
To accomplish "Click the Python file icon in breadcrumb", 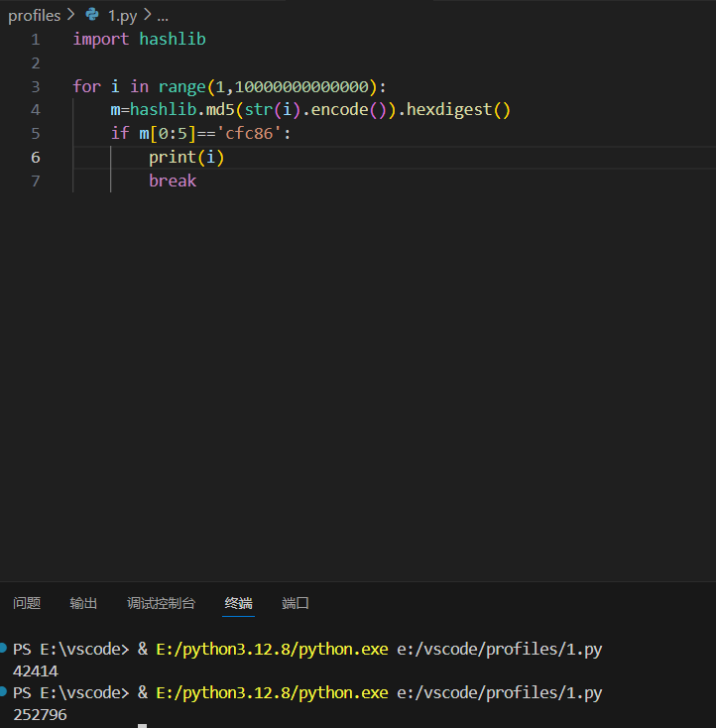I will (92, 16).
